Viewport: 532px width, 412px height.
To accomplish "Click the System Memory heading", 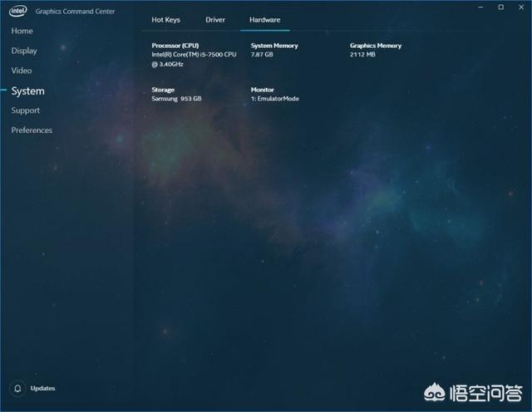I will click(x=274, y=46).
